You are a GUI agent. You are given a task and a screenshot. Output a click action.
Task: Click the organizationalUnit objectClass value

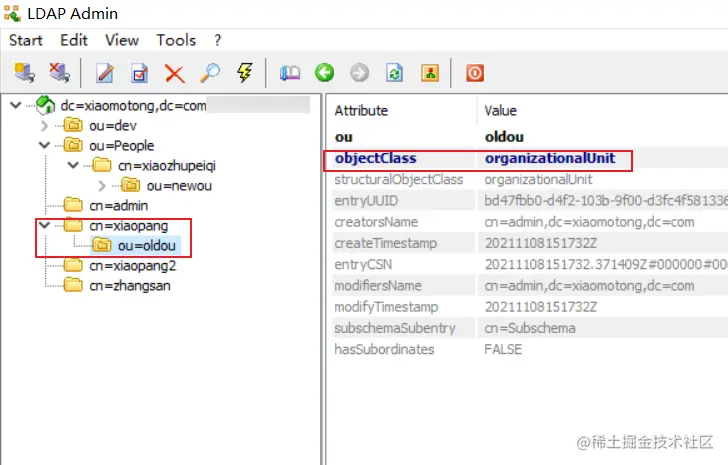pyautogui.click(x=550, y=158)
